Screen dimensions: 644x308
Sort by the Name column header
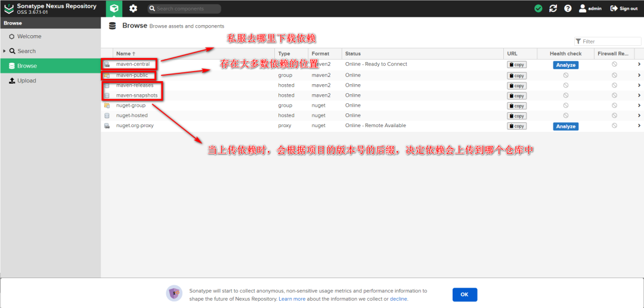click(x=193, y=54)
